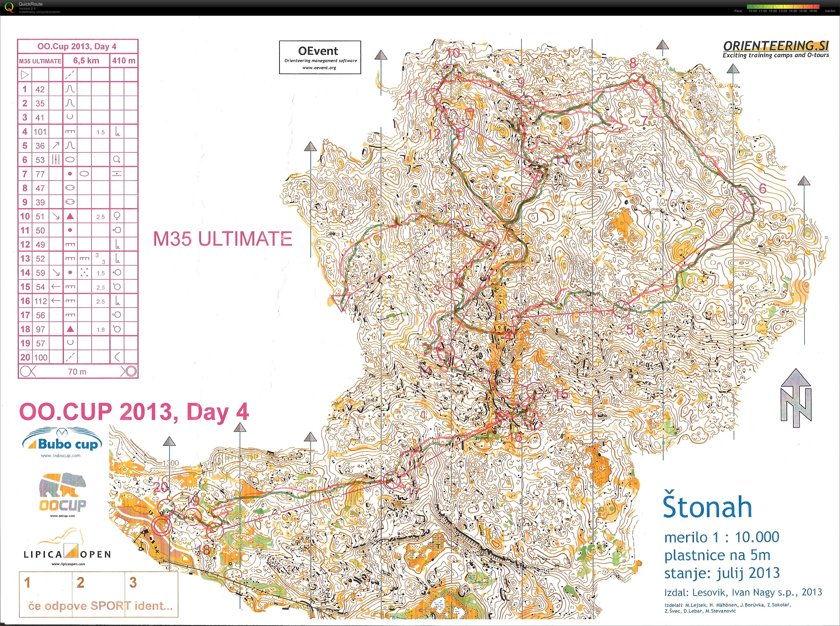Click 'Izdal: Lesovik, Ivan Nagy s.p., 2013'
The image size is (840, 626).
point(743,592)
